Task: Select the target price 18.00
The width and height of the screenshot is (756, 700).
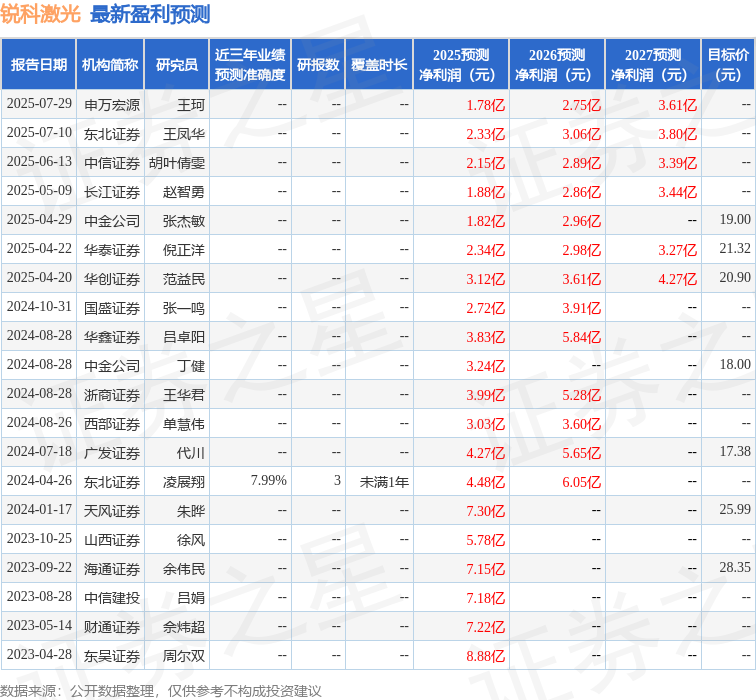Action: pos(735,364)
